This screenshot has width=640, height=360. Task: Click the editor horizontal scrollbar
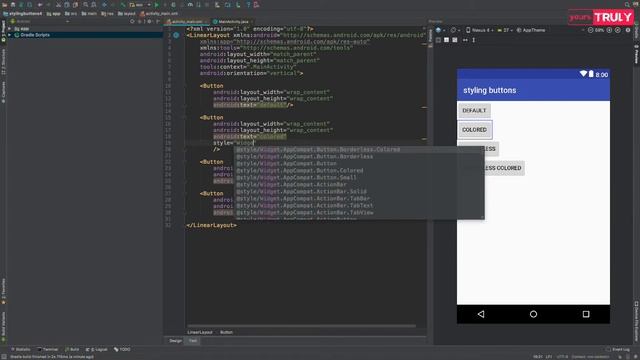click(301, 326)
